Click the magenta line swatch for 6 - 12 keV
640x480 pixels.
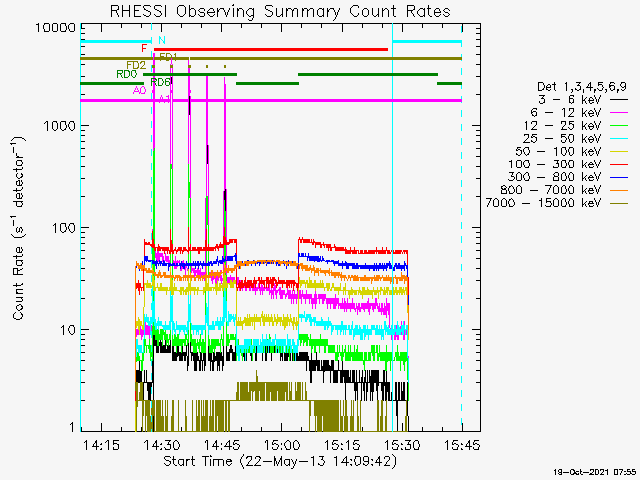[619, 113]
